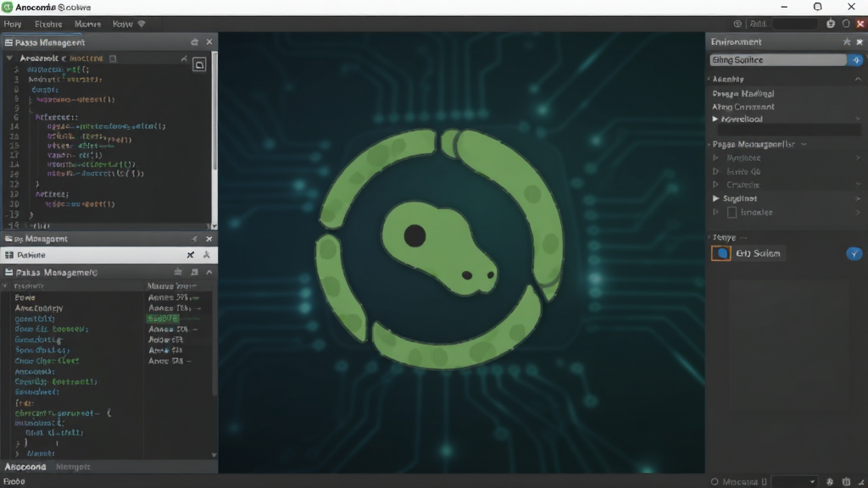Collapse the code file using the triangle by its title
Viewport: 868px width, 488px height.
point(9,58)
